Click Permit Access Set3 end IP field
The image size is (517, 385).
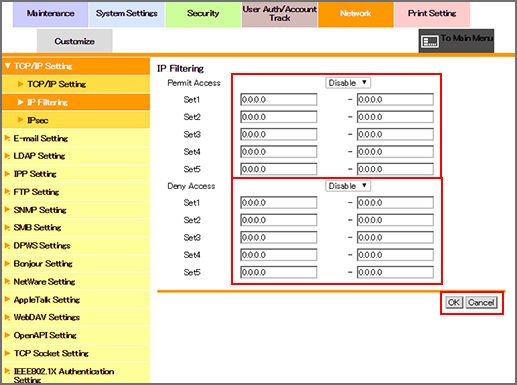point(395,134)
